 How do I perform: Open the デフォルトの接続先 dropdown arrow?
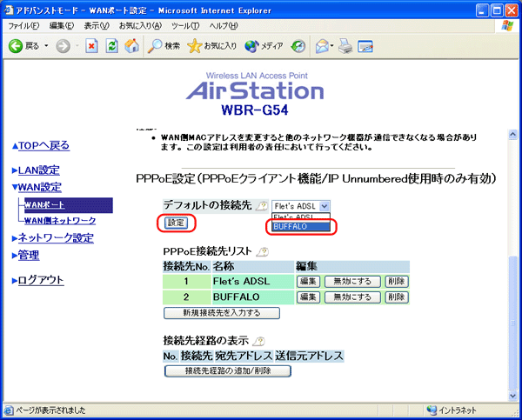tap(325, 206)
